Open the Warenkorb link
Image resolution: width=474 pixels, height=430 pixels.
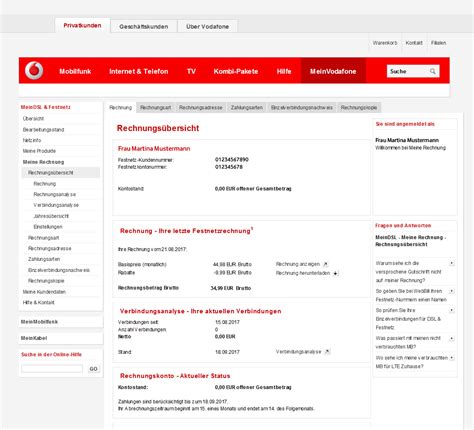coord(385,43)
